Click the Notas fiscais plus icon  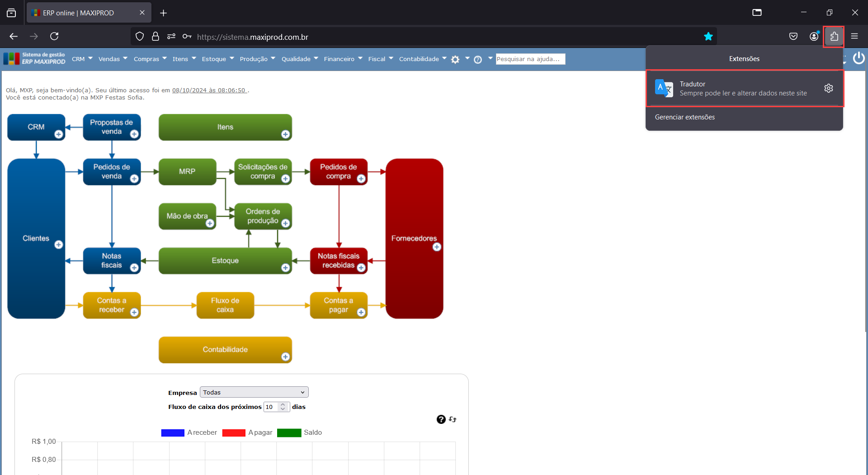coord(134,268)
